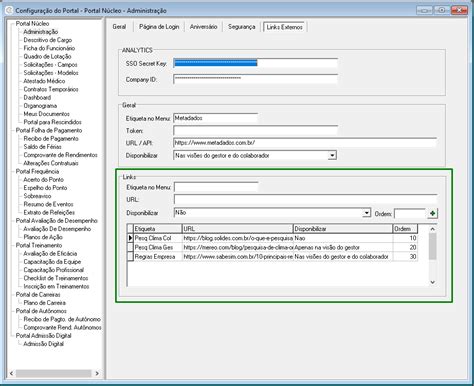Select Contratos Temporários tree item

(51, 89)
